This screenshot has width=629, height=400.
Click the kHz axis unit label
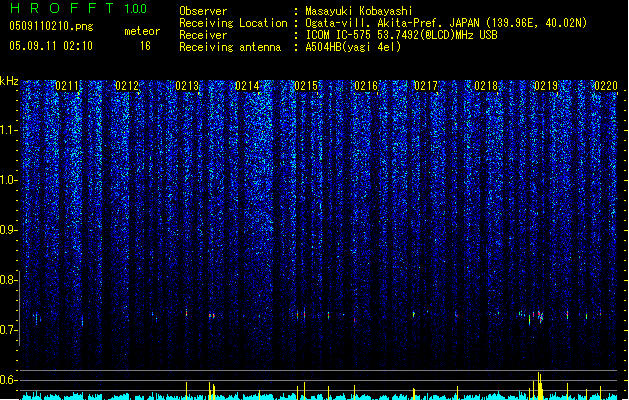pyautogui.click(x=9, y=81)
